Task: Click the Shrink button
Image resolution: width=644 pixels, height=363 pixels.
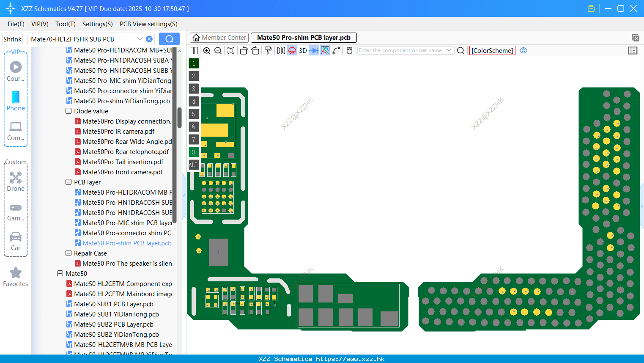Action: (12, 39)
